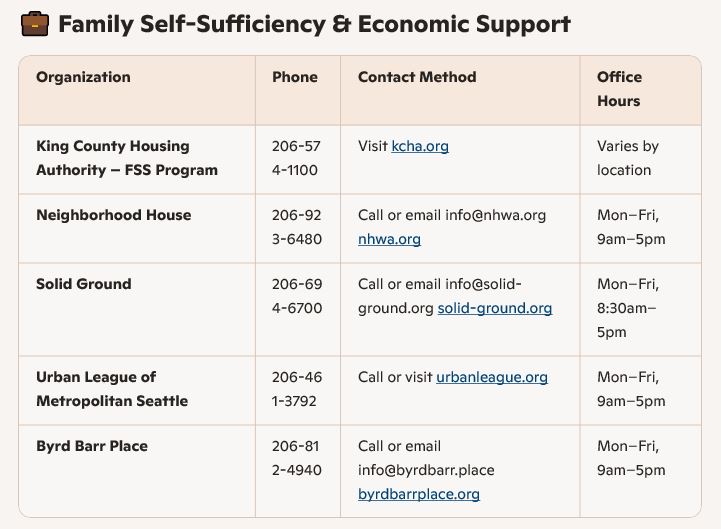
Task: Click the Contact Method column header
Action: pyautogui.click(x=417, y=77)
